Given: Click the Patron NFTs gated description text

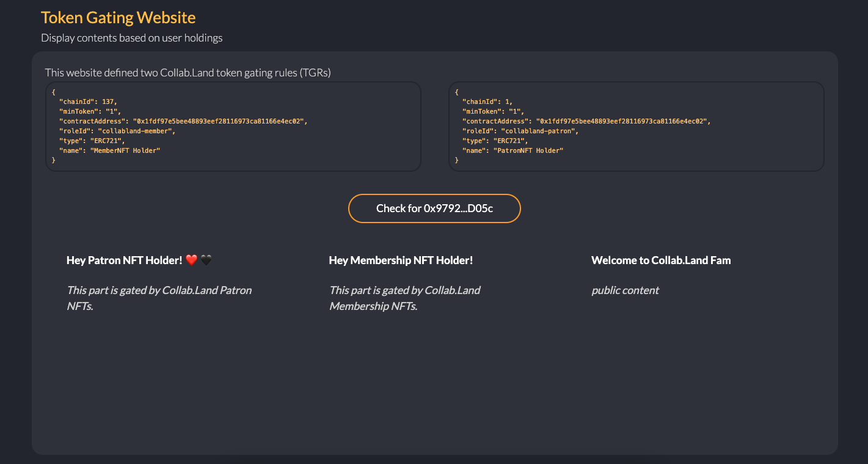Looking at the screenshot, I should coord(159,298).
